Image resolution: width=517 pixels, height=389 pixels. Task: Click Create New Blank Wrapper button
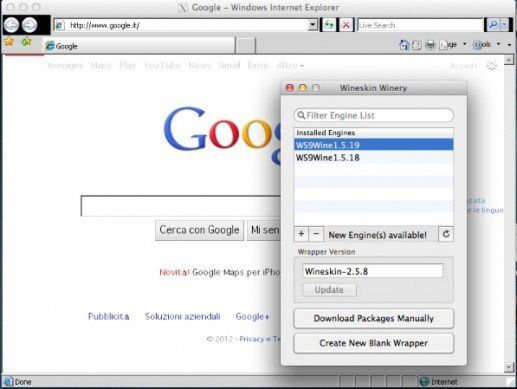point(373,343)
